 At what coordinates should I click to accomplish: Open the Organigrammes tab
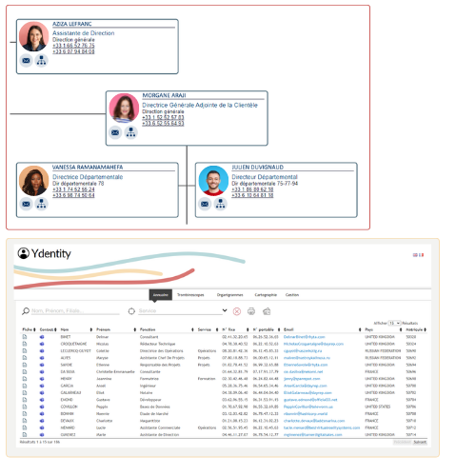click(x=229, y=295)
